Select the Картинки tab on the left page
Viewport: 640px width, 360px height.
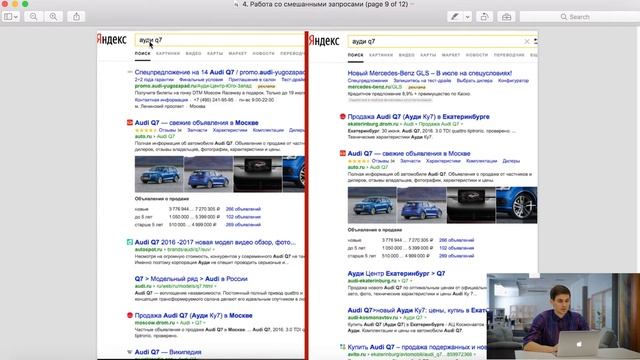(168, 53)
